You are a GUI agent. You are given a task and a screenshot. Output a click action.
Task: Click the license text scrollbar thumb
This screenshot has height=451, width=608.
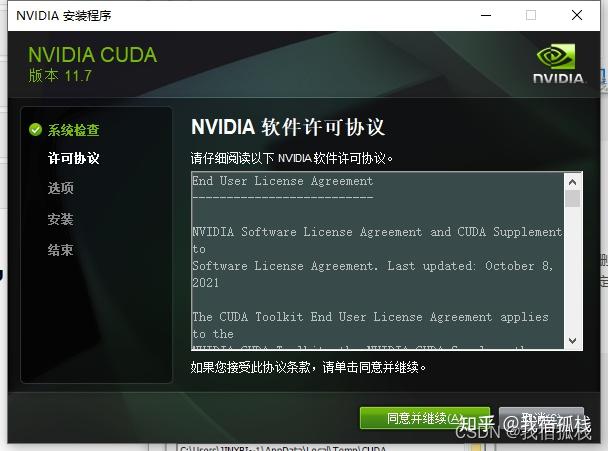point(572,198)
